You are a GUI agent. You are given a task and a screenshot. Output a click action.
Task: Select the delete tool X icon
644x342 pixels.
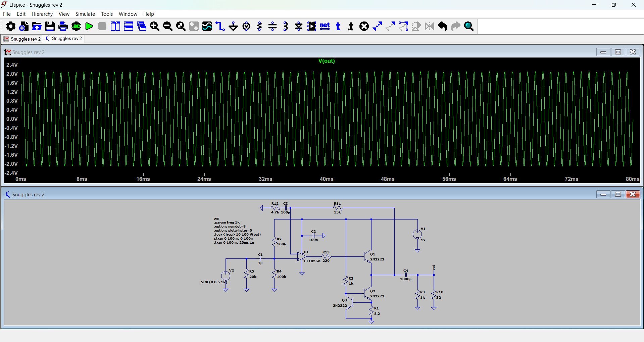click(x=364, y=26)
